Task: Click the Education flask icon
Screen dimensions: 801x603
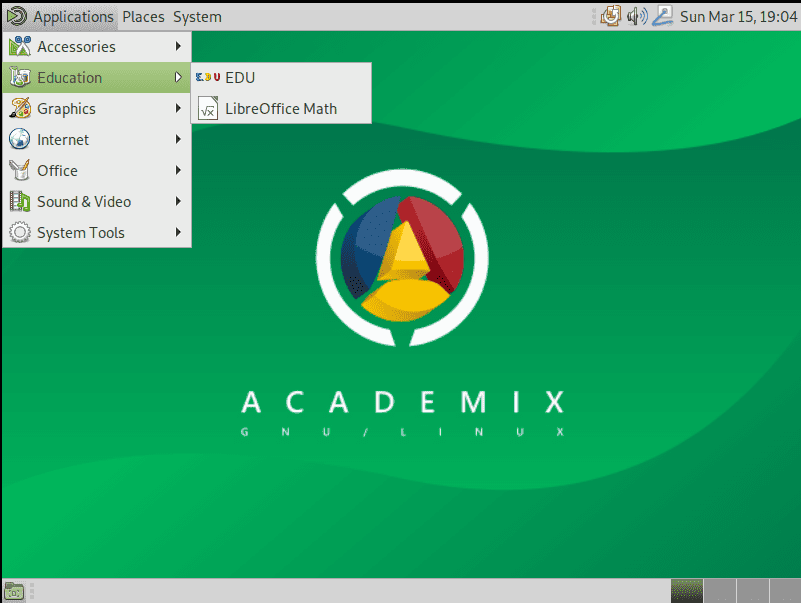Action: click(19, 77)
